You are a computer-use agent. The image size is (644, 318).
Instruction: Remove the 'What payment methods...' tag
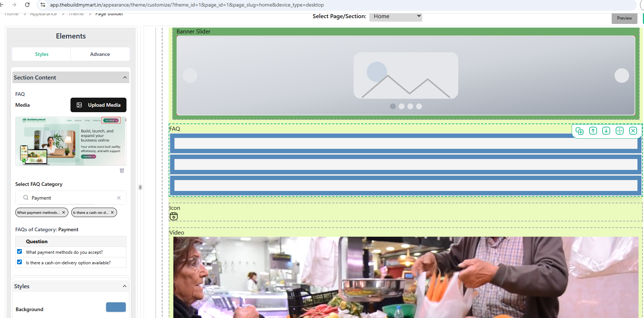point(64,213)
